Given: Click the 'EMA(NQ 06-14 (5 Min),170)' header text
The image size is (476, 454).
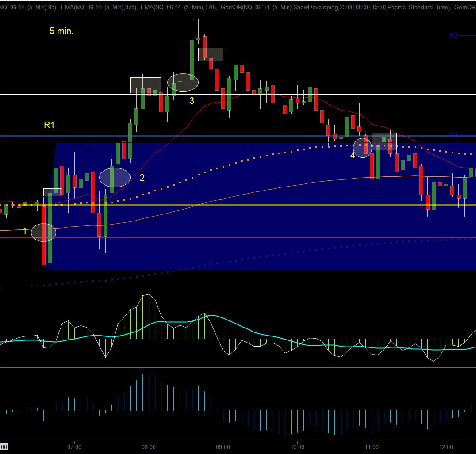Looking at the screenshot, I should pos(179,7).
